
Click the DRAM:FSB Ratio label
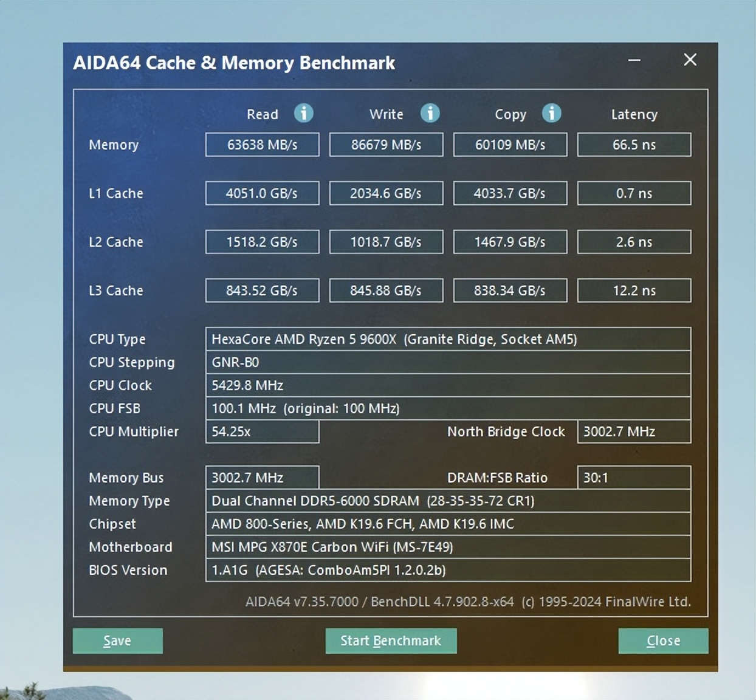point(497,478)
